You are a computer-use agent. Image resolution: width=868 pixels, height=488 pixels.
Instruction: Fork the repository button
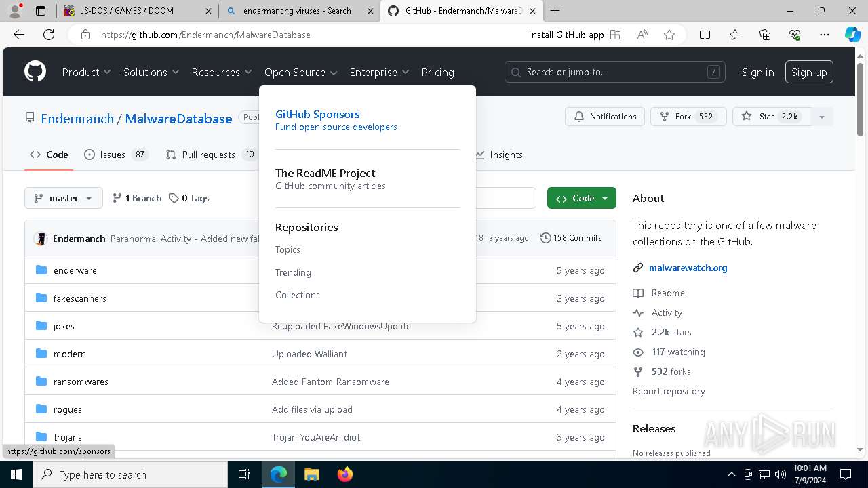pos(688,117)
